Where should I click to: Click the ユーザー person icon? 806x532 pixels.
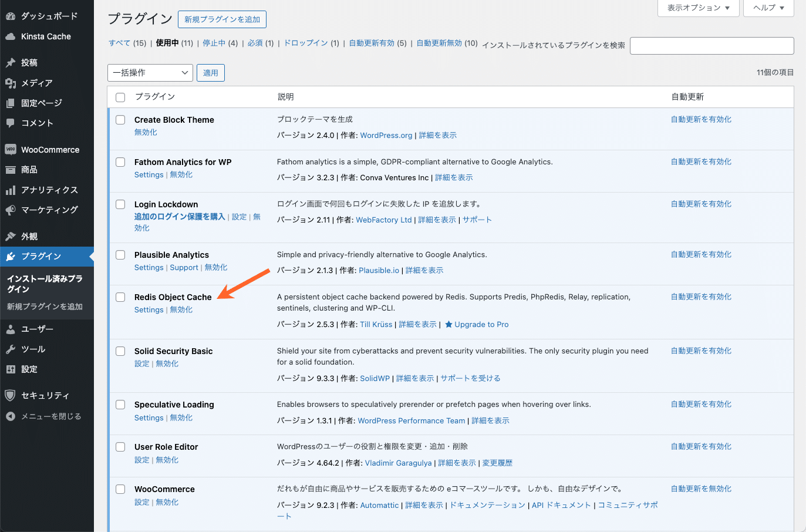pyautogui.click(x=11, y=329)
